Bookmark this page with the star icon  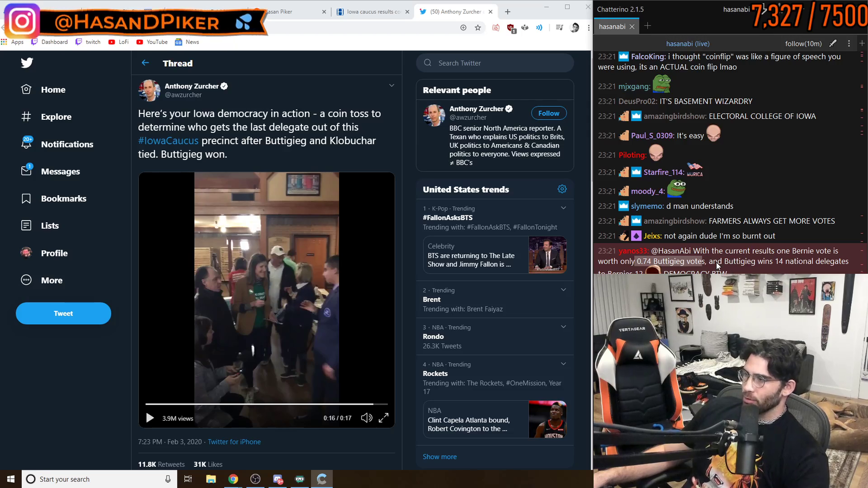[478, 28]
